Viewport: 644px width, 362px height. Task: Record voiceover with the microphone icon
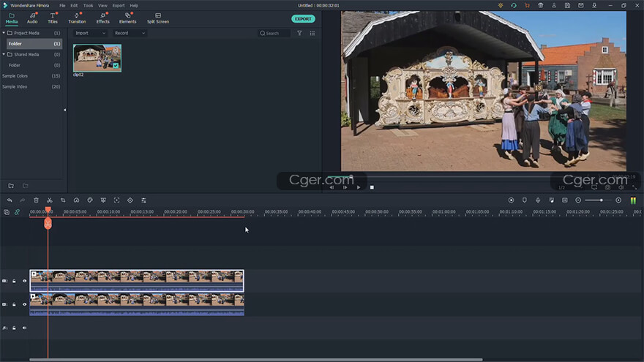(538, 200)
